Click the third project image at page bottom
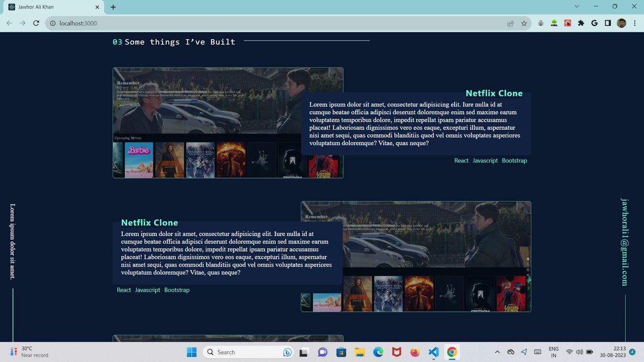 pos(228,338)
